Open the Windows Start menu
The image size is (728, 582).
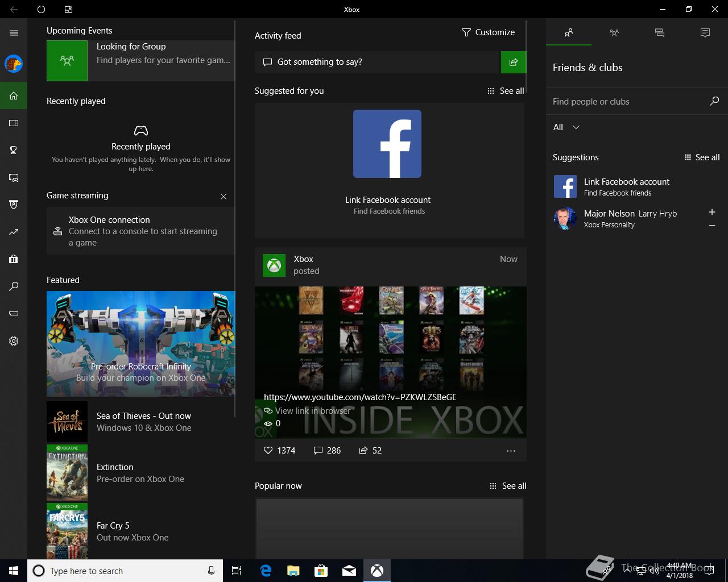[x=14, y=571]
